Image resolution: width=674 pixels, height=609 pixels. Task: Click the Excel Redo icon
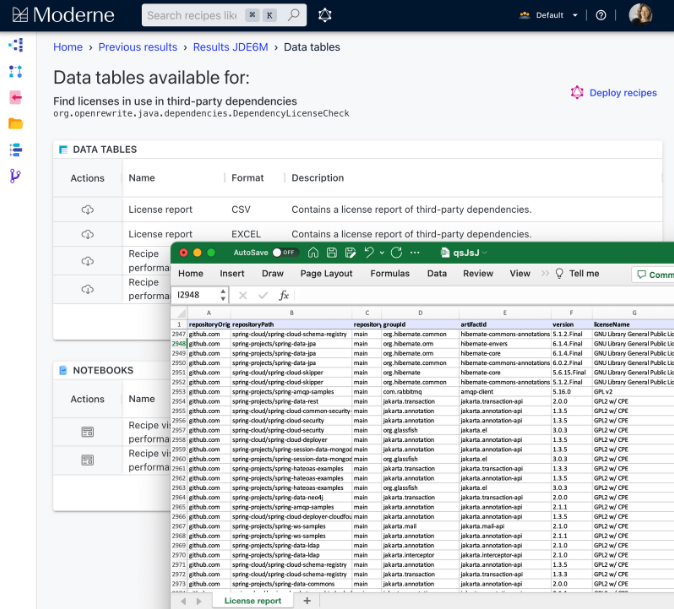tap(397, 252)
